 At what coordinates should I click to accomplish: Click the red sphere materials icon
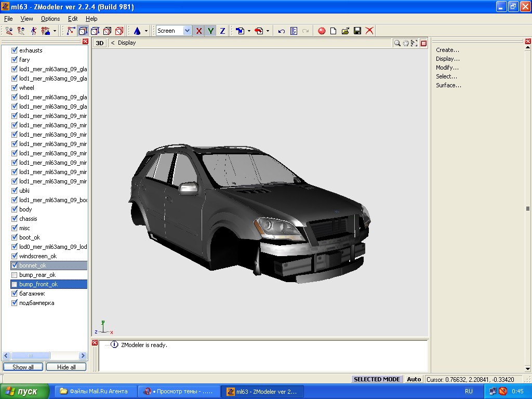(x=322, y=31)
